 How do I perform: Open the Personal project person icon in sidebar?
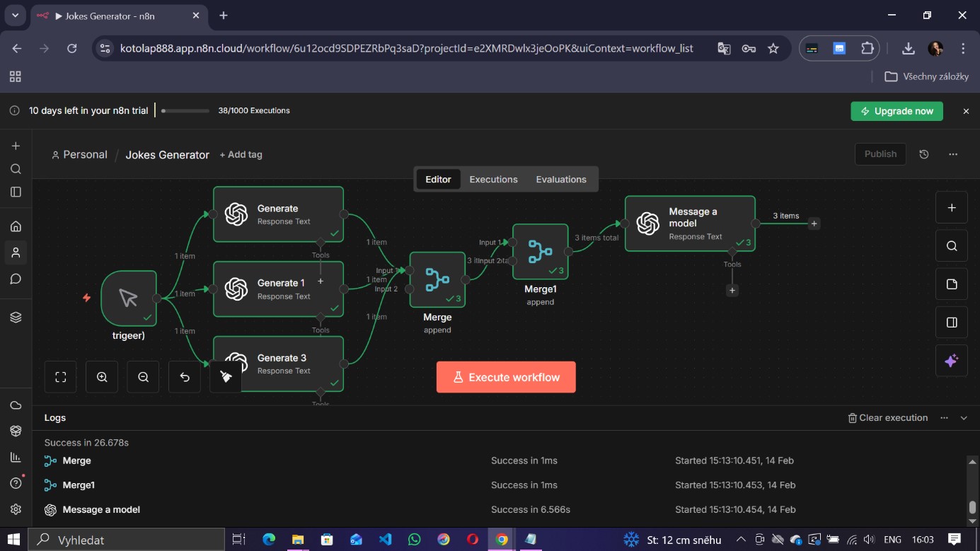tap(16, 253)
